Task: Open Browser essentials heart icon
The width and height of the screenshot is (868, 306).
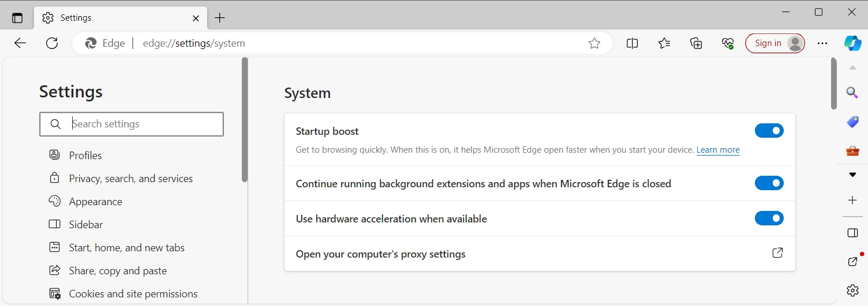Action: (728, 43)
